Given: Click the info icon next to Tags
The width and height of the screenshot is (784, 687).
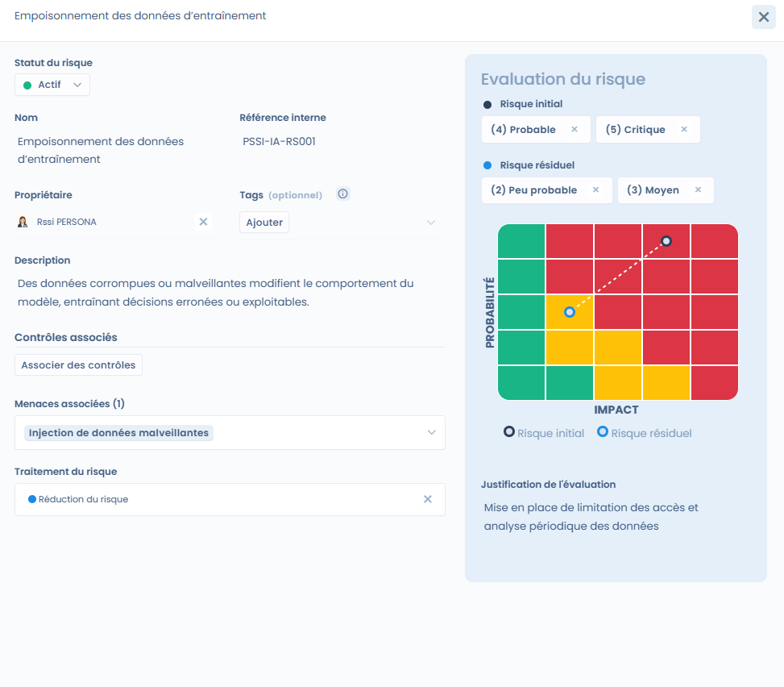Looking at the screenshot, I should point(342,194).
